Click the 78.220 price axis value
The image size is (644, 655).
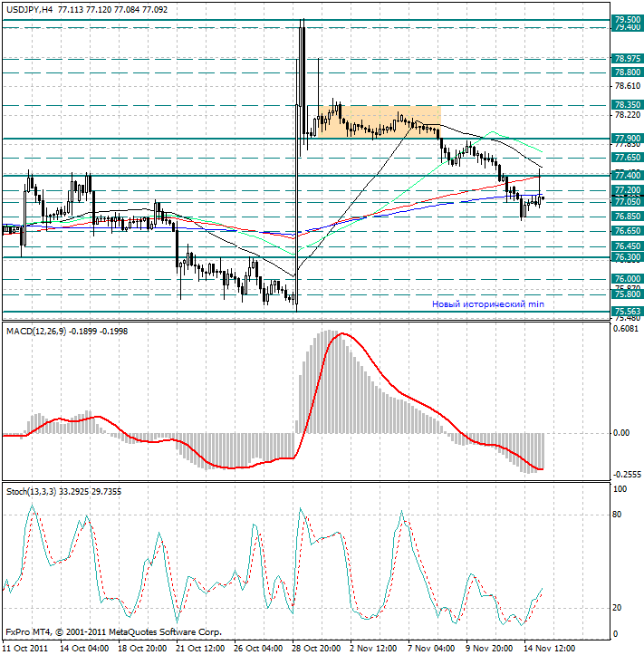tap(628, 114)
